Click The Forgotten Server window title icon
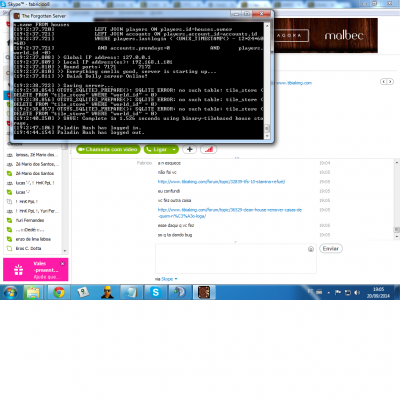This screenshot has width=400, height=400. [x=17, y=16]
